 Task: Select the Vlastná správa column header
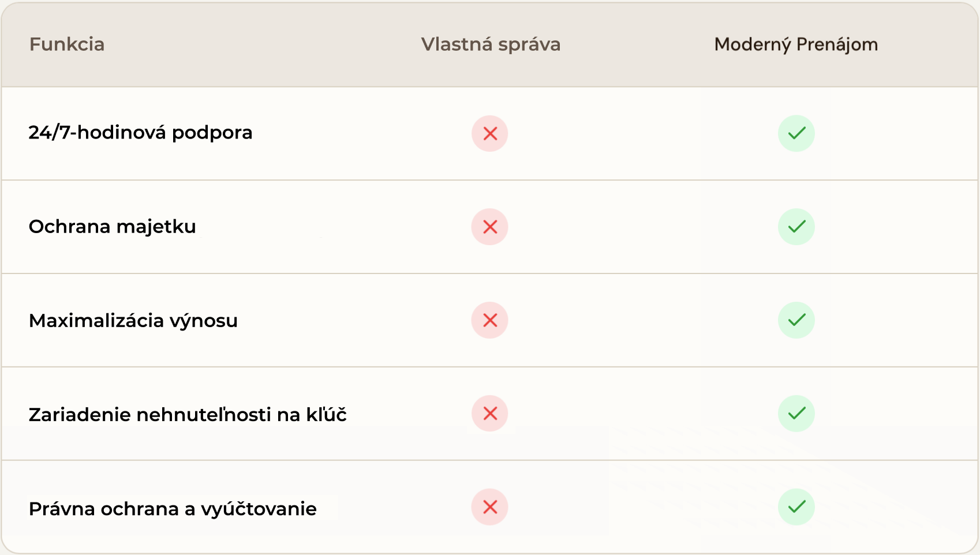[x=491, y=44]
